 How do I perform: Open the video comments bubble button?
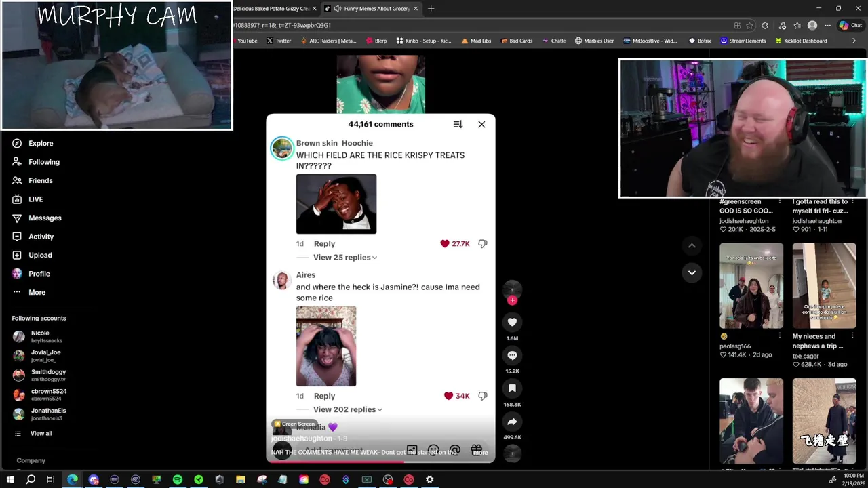pyautogui.click(x=512, y=355)
